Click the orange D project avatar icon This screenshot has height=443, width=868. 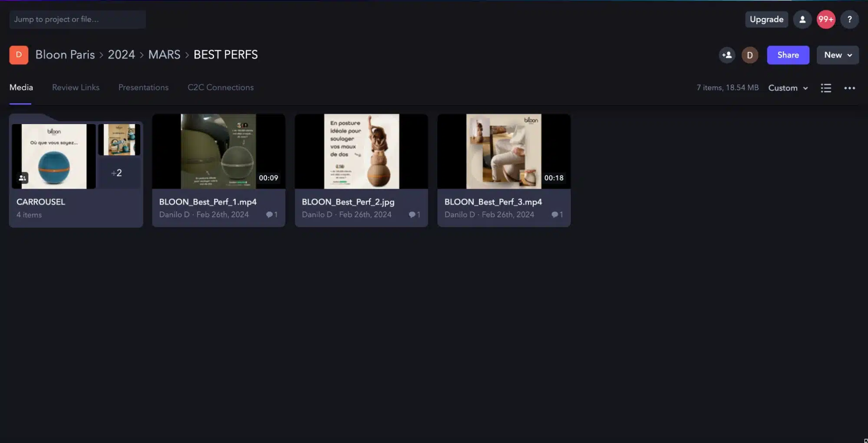[19, 55]
